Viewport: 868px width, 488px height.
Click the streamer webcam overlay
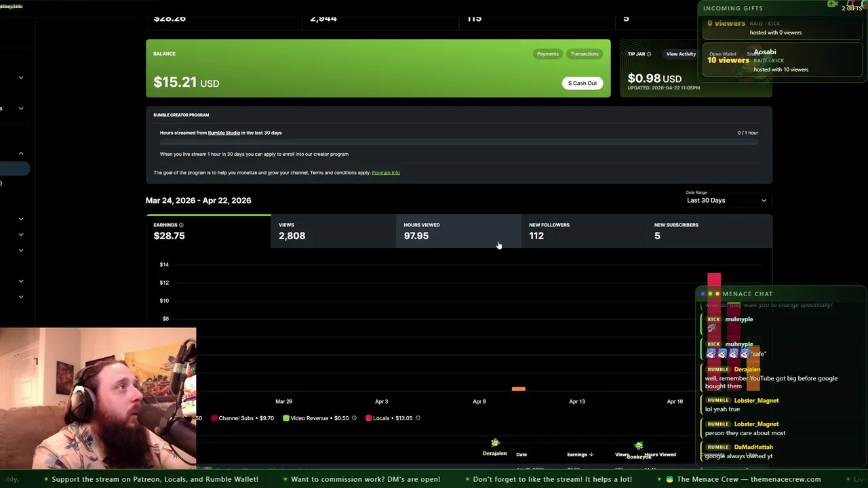click(98, 398)
